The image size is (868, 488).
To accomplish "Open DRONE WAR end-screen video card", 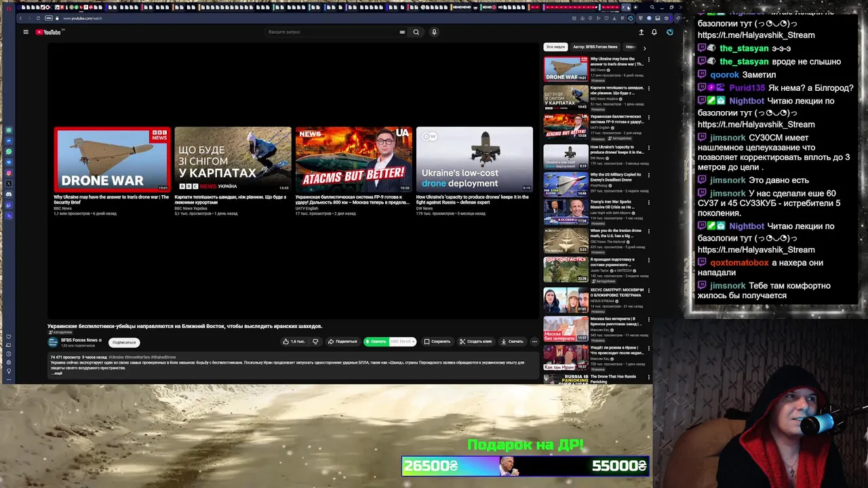I will (x=112, y=160).
